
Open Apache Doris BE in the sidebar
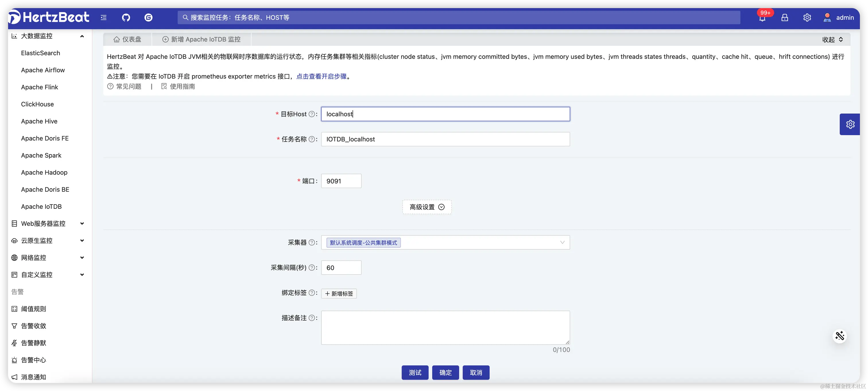point(45,189)
